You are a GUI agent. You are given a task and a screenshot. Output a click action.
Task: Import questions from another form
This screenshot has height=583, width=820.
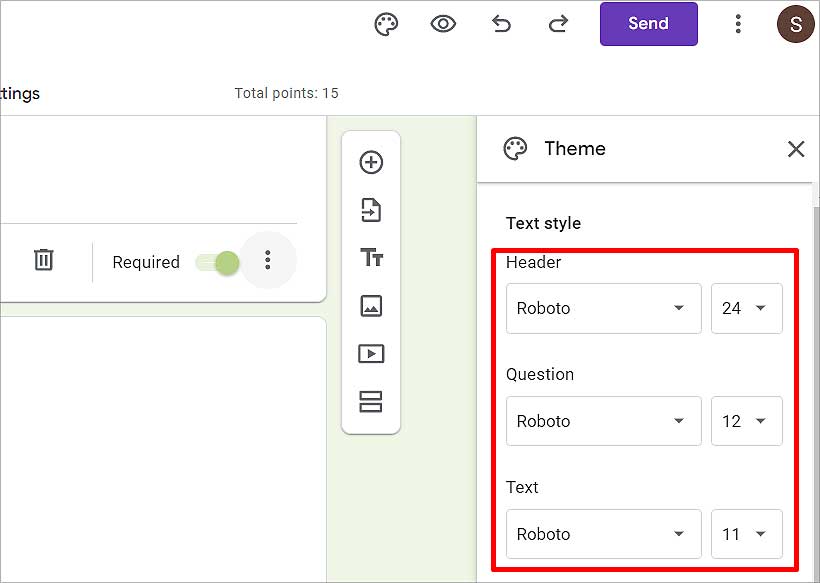[371, 210]
